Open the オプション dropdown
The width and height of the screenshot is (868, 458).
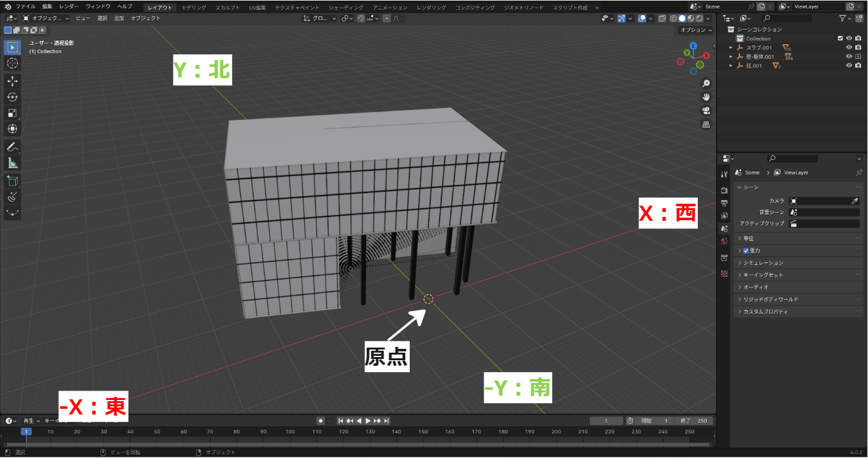pyautogui.click(x=695, y=30)
